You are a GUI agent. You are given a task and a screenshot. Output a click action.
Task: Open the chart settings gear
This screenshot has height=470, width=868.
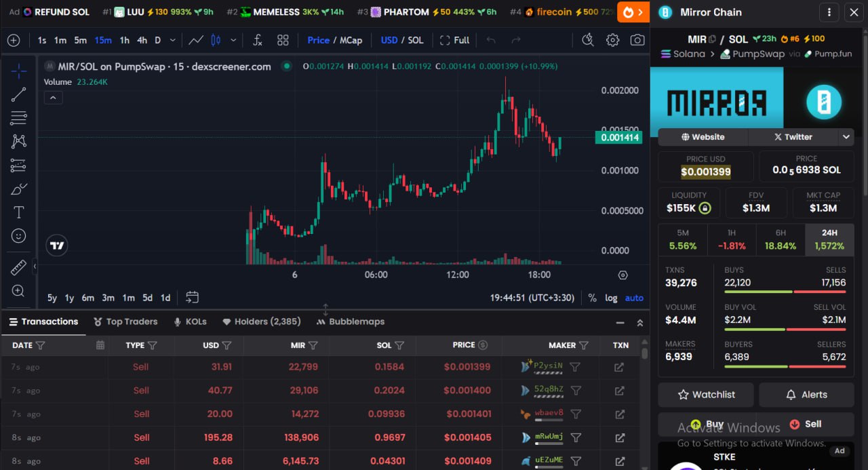612,40
